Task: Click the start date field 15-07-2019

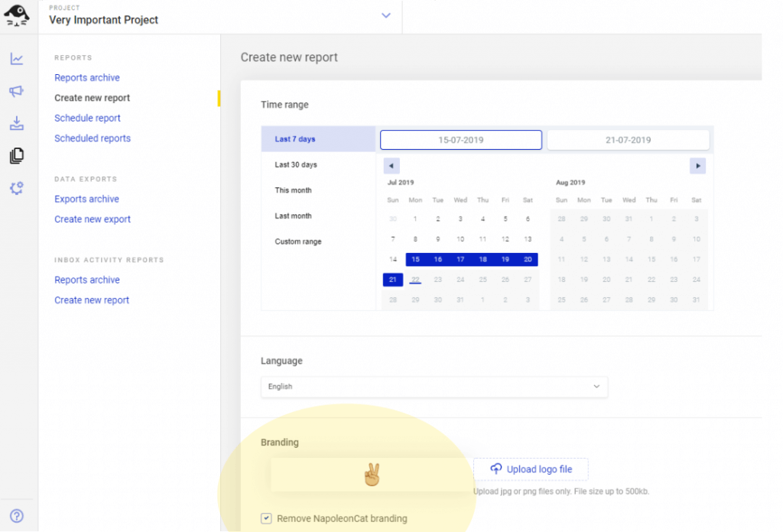Action: pos(460,140)
